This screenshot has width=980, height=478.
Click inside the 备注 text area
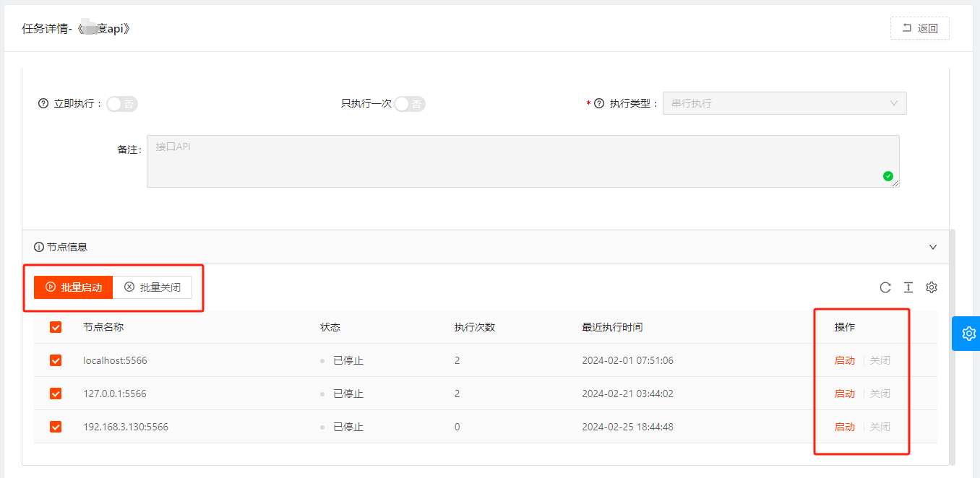506,162
